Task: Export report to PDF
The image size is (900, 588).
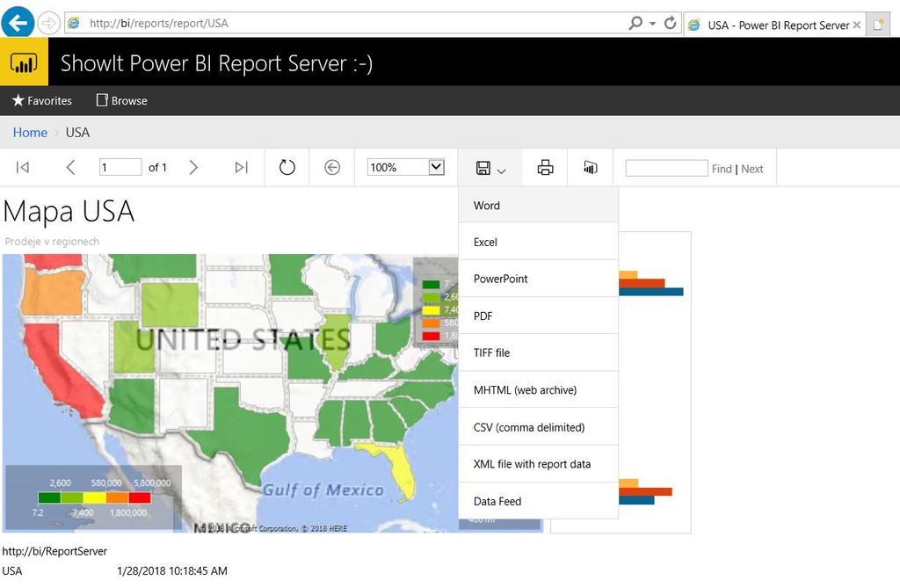Action: 539,316
